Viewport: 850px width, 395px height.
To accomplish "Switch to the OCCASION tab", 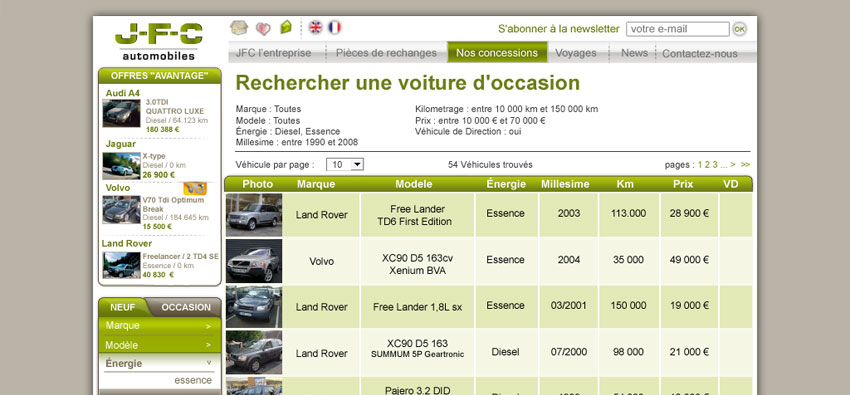I will (186, 307).
